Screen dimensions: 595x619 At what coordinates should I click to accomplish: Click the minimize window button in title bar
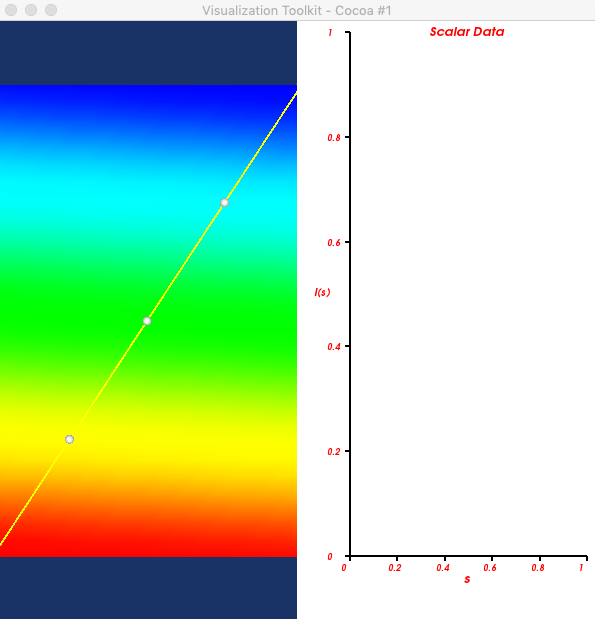click(x=31, y=10)
